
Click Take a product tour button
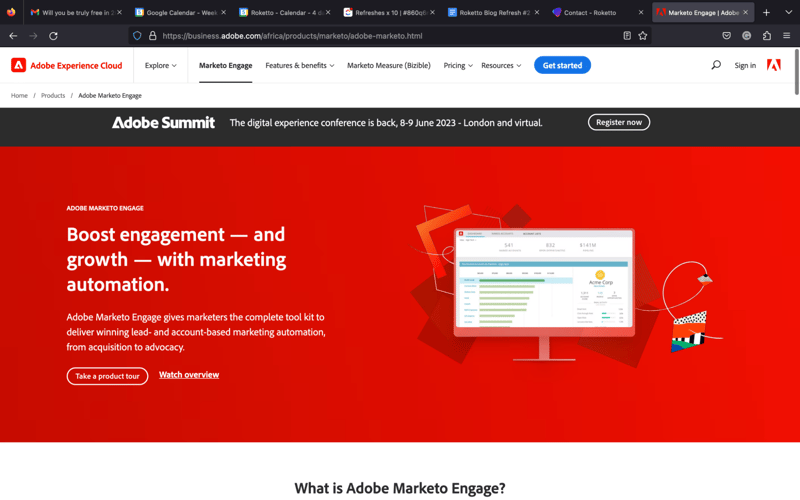click(107, 376)
